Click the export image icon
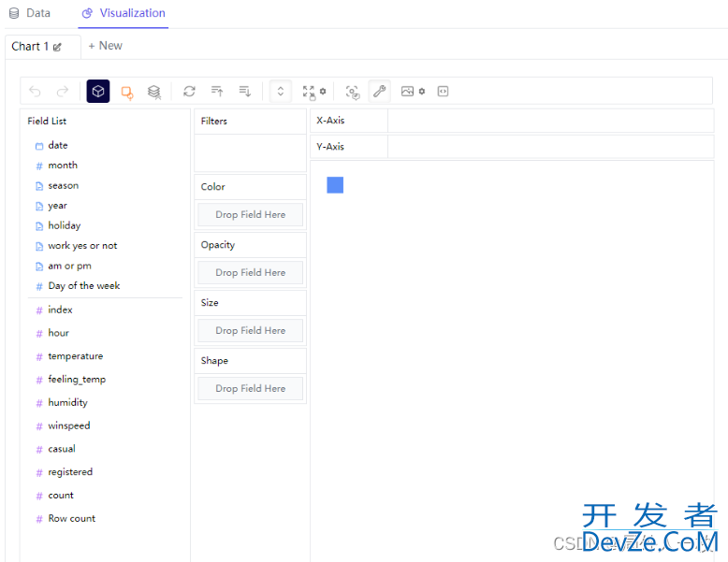The image size is (728, 562). [407, 91]
